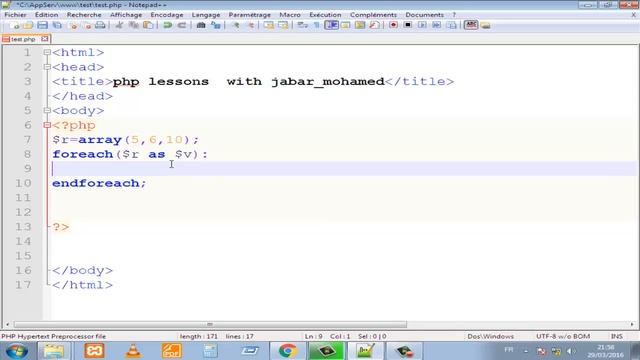
Task: Run macro multiple times icon
Action: click(x=436, y=25)
